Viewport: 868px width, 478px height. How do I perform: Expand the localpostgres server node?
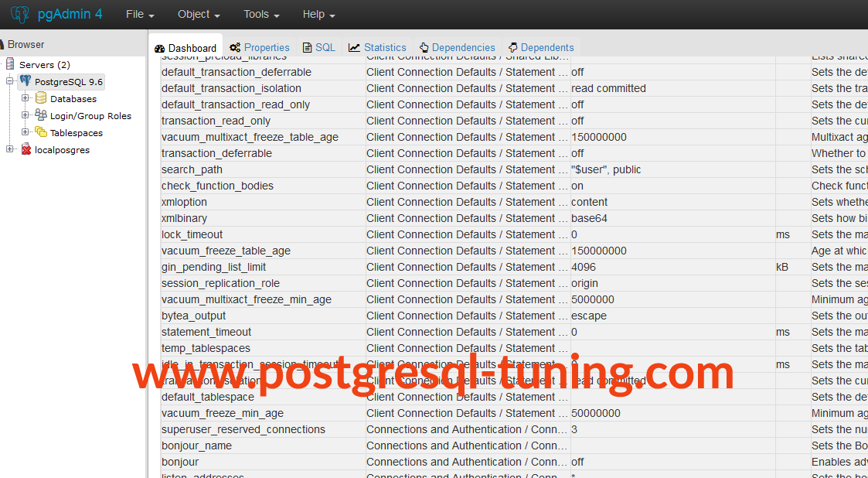[9, 149]
